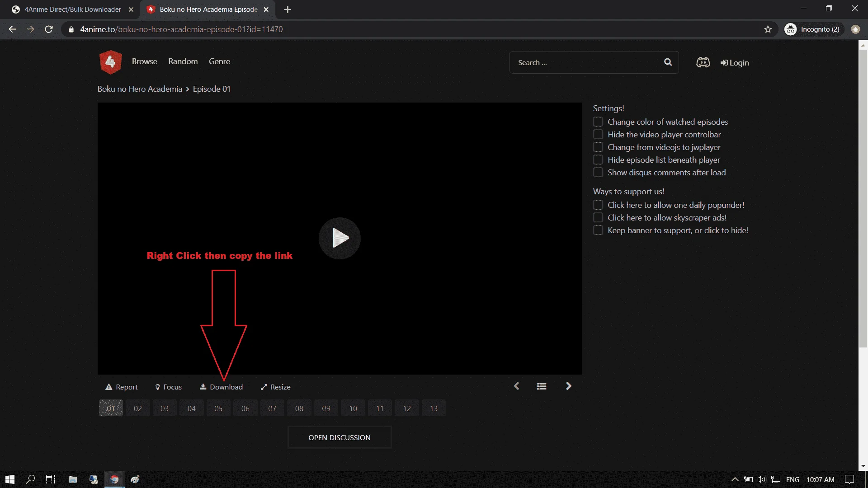
Task: Click the Resize button
Action: (276, 387)
